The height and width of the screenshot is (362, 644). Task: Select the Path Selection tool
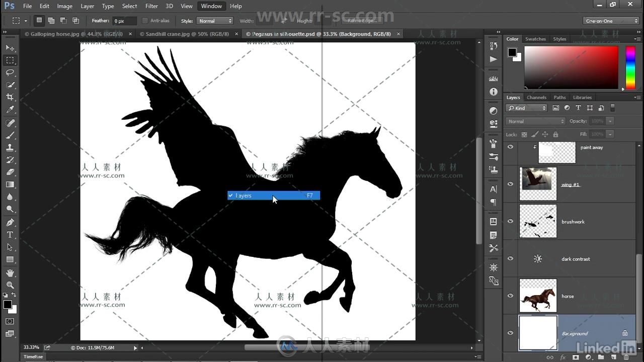pyautogui.click(x=10, y=247)
